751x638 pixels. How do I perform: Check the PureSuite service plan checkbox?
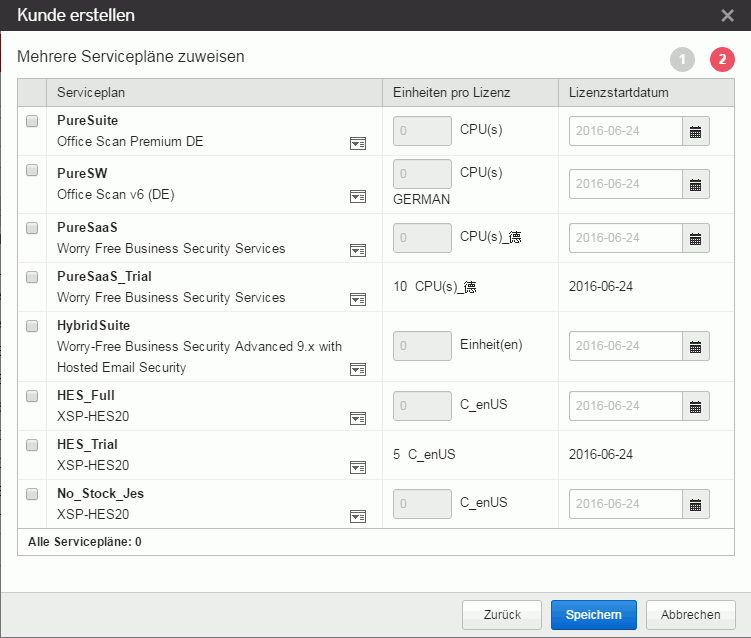[32, 121]
